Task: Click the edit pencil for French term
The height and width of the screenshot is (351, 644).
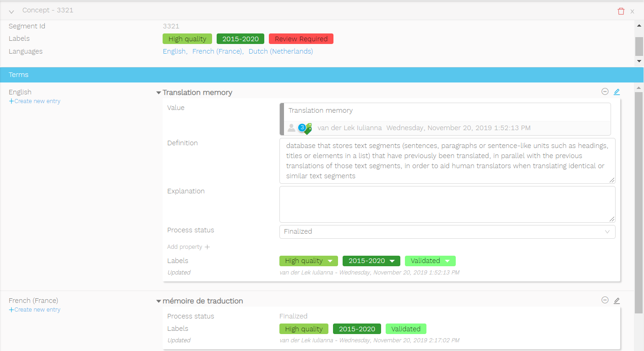Action: pyautogui.click(x=617, y=301)
